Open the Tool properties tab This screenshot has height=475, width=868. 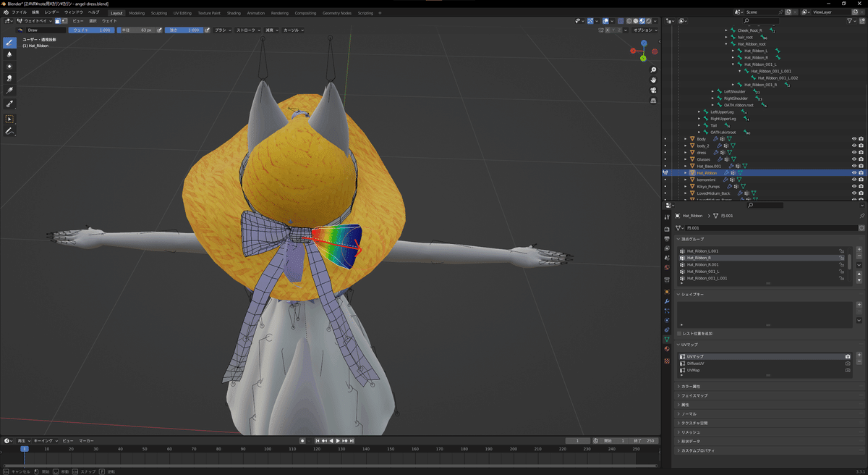coord(667,217)
